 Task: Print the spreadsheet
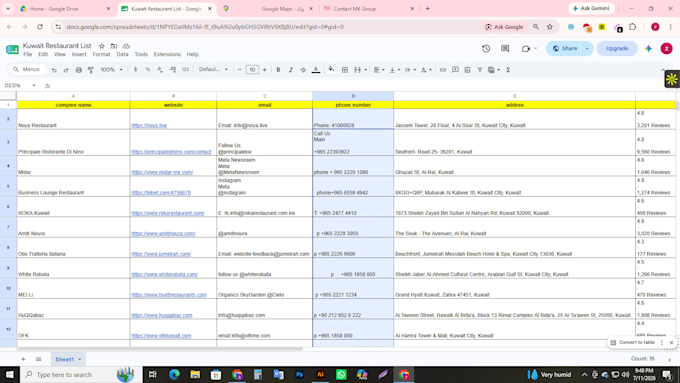click(78, 70)
